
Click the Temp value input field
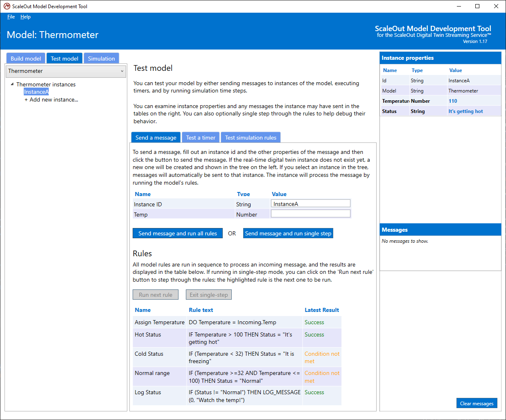click(x=311, y=213)
